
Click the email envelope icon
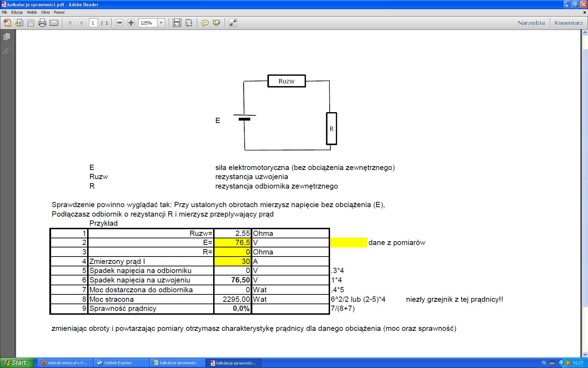coord(54,23)
